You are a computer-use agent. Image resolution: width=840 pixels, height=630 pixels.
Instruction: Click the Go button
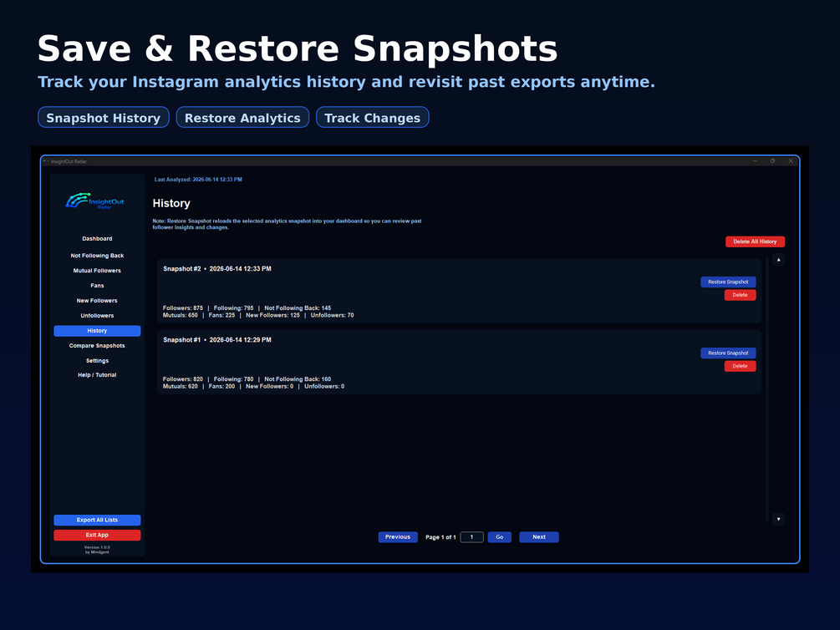pyautogui.click(x=499, y=537)
